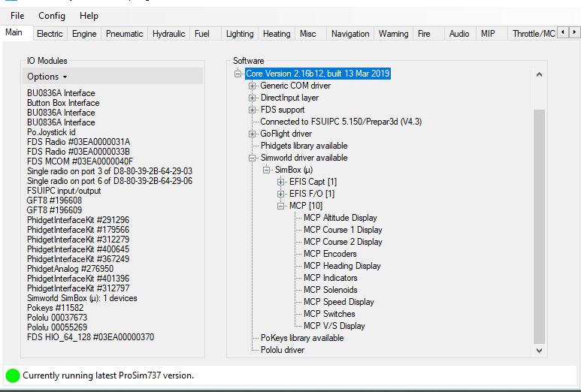Switch to the Pneumatic tab
Screen dimensions: 581x392
124,34
